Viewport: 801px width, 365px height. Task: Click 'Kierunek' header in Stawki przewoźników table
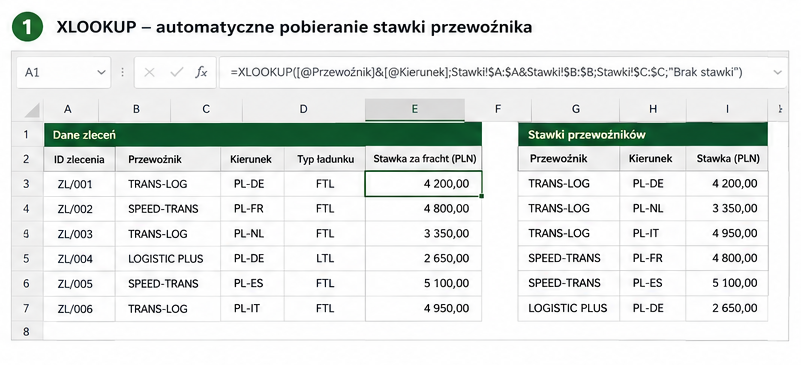[x=653, y=159]
